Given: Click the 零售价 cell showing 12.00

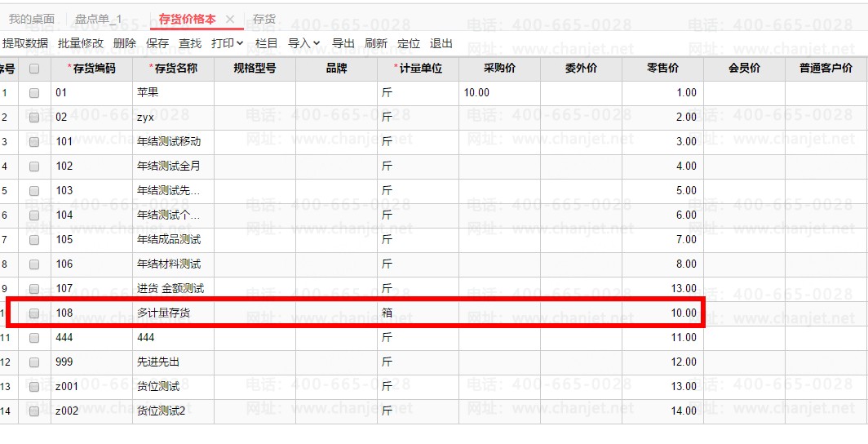Looking at the screenshot, I should pos(662,362).
